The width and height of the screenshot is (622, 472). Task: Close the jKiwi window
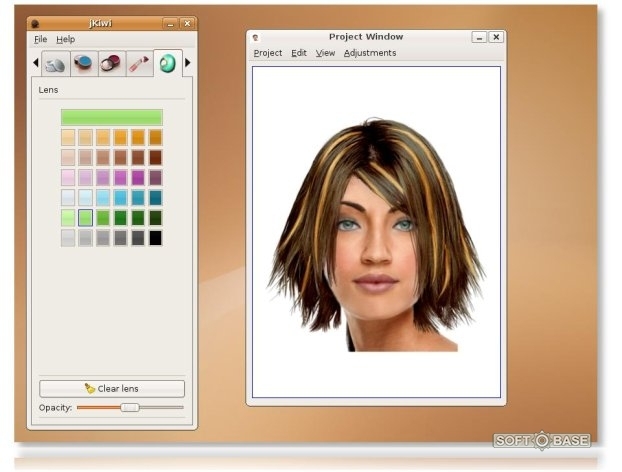coord(187,24)
